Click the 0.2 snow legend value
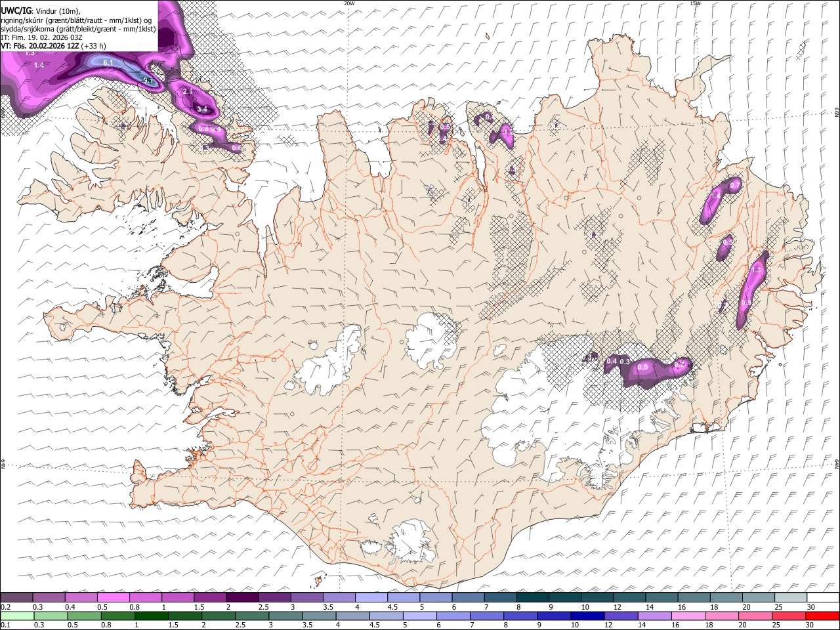 pos(7,607)
